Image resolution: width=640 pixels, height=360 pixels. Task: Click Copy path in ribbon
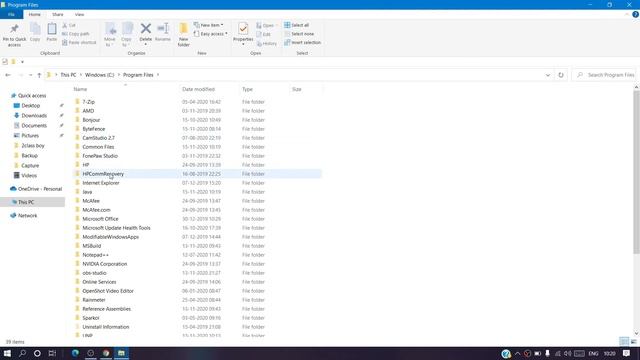[76, 34]
